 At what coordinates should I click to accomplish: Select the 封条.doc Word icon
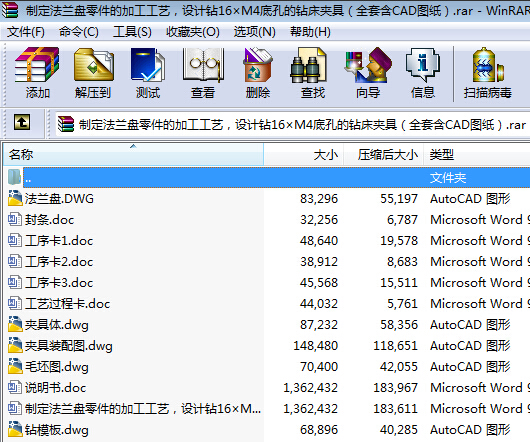pyautogui.click(x=15, y=219)
